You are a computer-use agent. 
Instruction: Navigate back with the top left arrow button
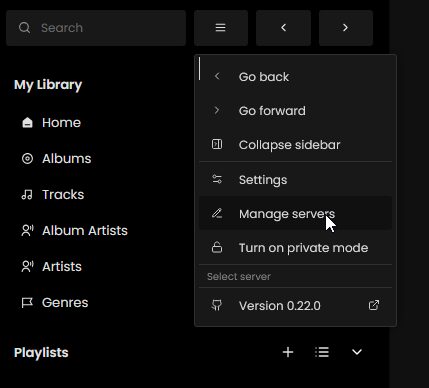click(283, 28)
